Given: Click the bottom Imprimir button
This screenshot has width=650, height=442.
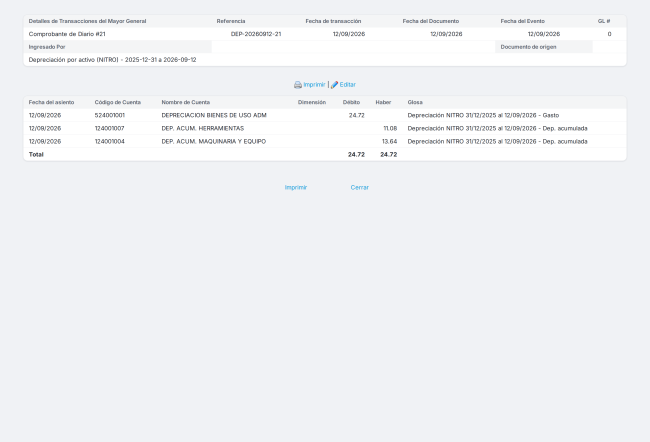Looking at the screenshot, I should click(x=296, y=187).
